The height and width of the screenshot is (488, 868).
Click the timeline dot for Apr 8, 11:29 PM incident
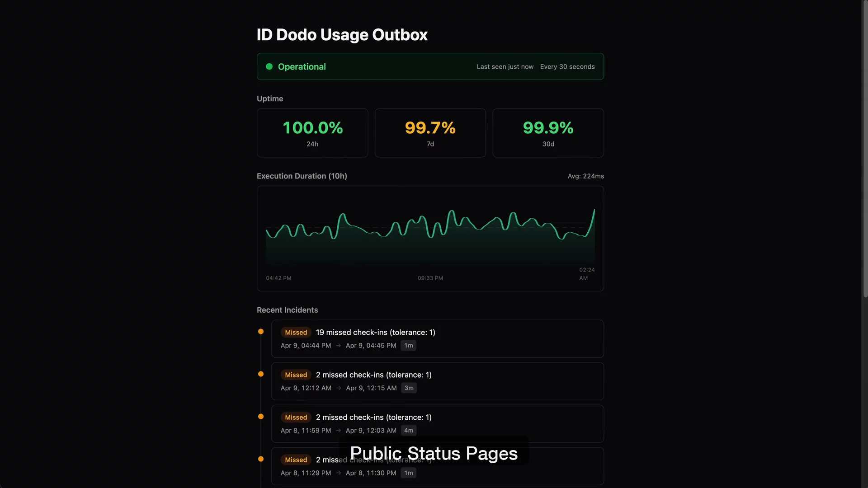(x=261, y=459)
